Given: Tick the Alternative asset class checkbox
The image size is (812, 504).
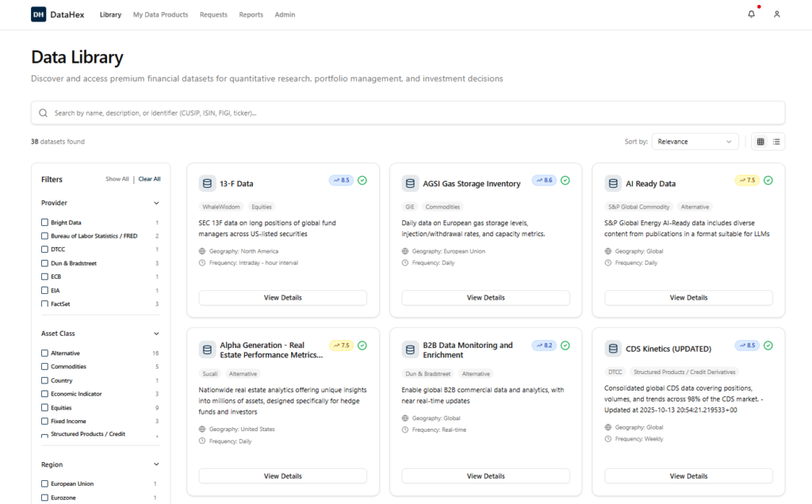Looking at the screenshot, I should point(44,353).
